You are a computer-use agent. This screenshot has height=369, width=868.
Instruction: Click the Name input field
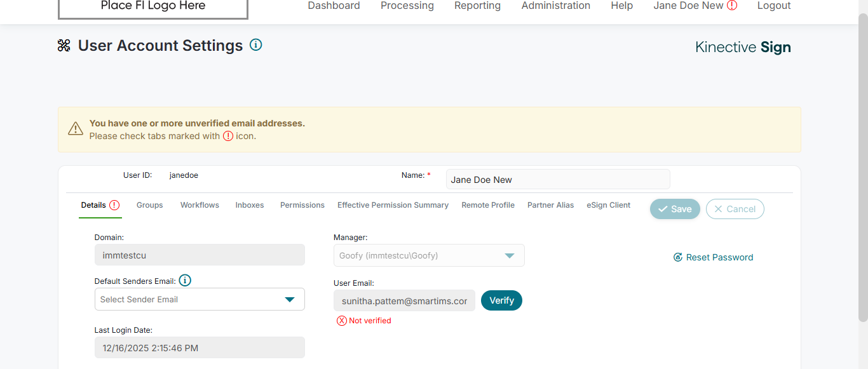(x=557, y=180)
